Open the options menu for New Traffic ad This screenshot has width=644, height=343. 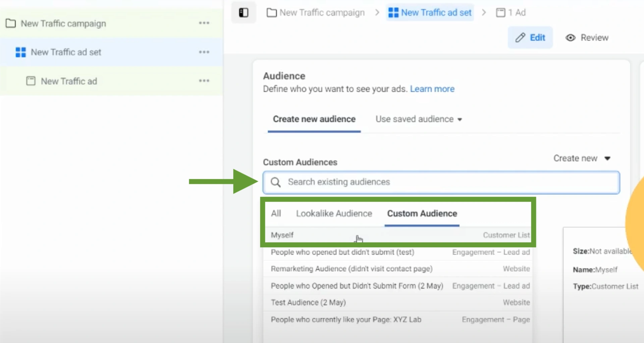[x=204, y=80]
